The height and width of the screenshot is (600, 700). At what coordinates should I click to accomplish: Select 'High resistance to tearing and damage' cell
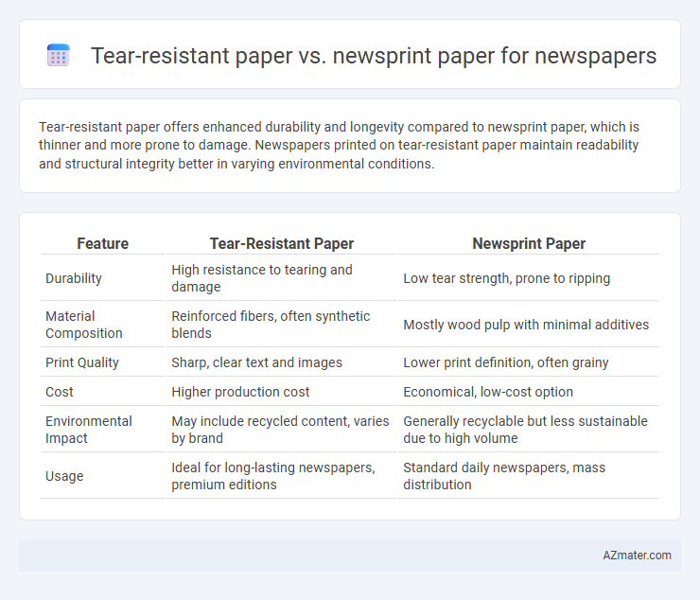[x=282, y=278]
